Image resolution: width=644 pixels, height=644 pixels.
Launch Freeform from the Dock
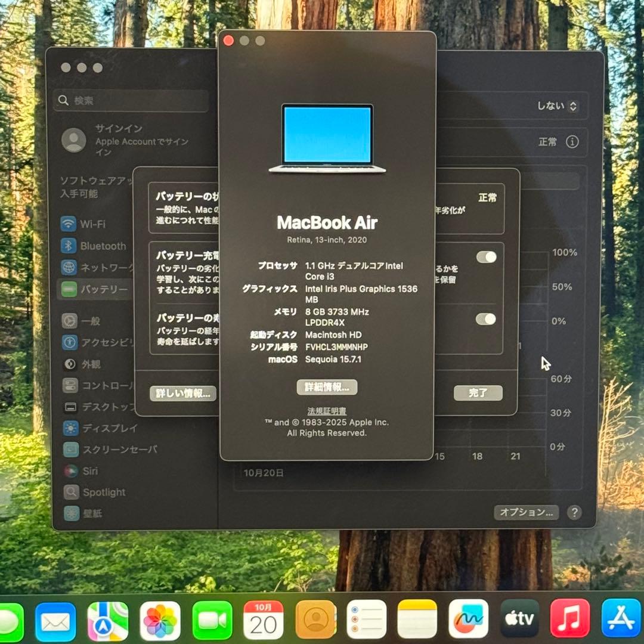pyautogui.click(x=468, y=618)
